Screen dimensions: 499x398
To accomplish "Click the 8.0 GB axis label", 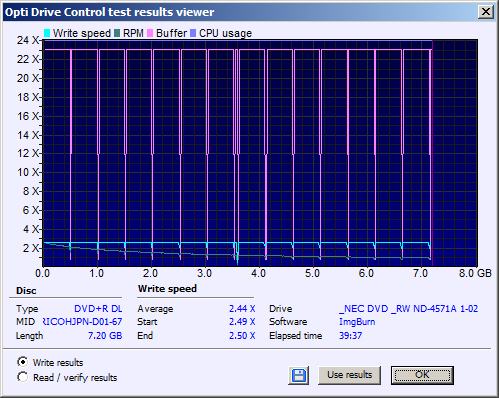I will [x=475, y=273].
